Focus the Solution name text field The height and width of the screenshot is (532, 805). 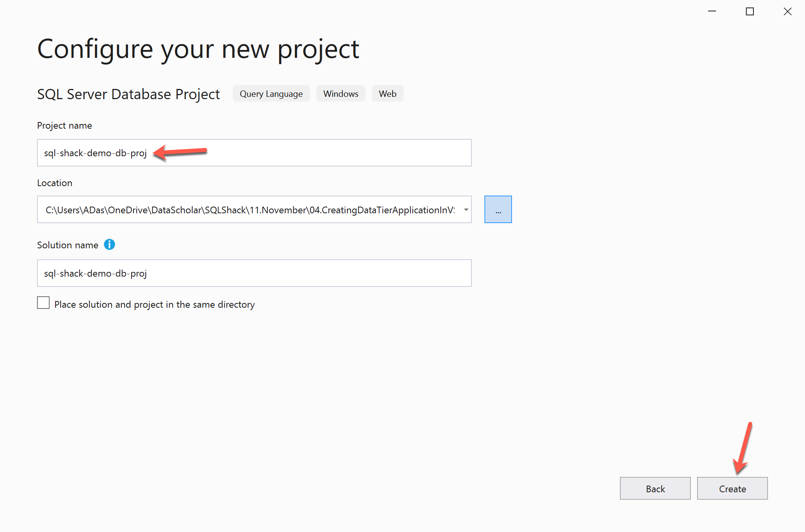coord(254,273)
